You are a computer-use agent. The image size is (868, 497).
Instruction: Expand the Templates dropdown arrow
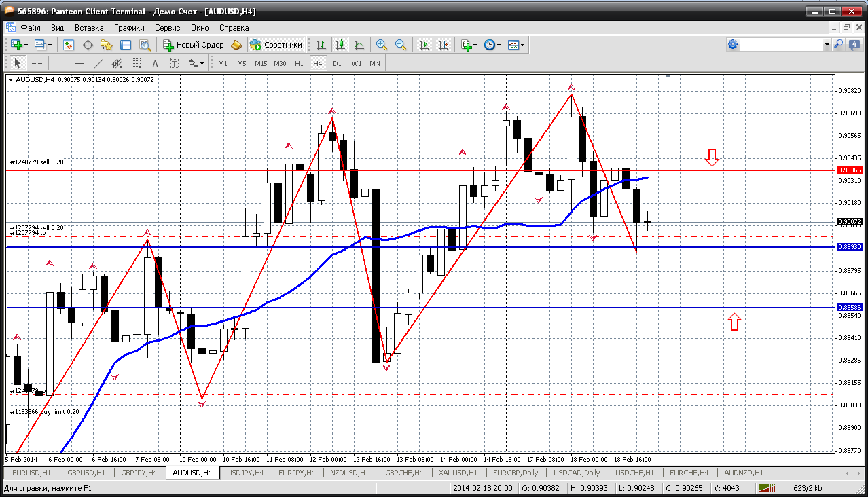click(x=524, y=45)
